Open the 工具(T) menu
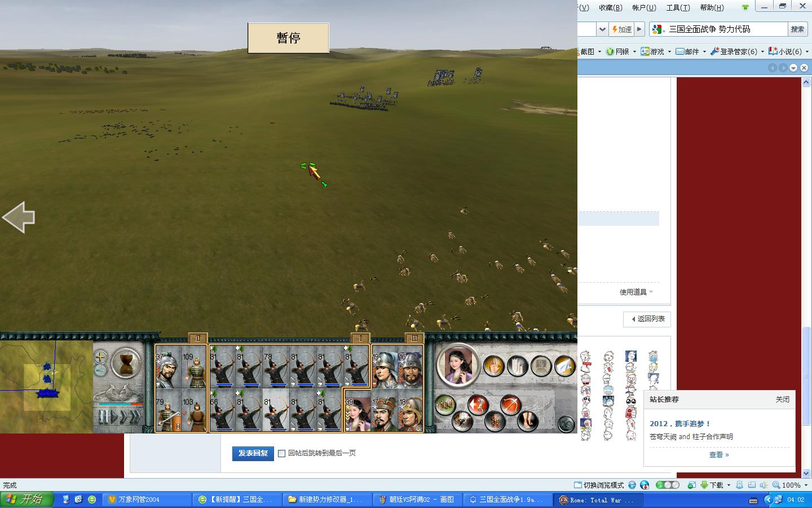Screen dimensions: 812x508 point(677,7)
